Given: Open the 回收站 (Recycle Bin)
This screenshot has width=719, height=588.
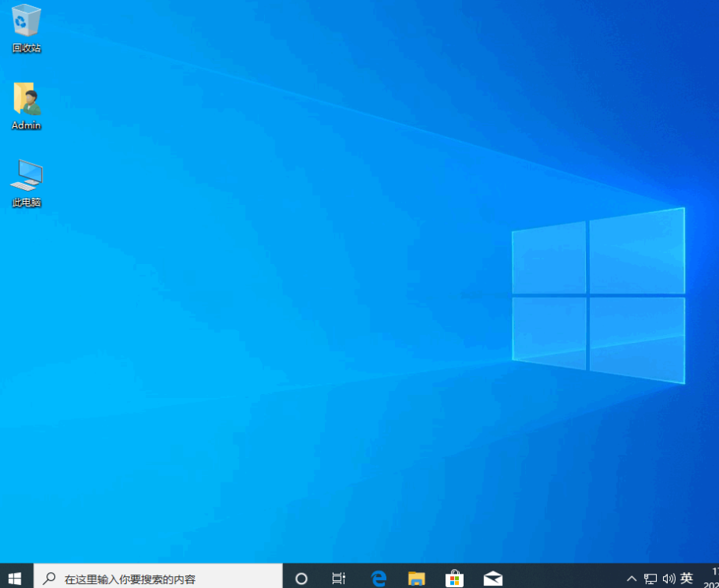Looking at the screenshot, I should pyautogui.click(x=25, y=25).
